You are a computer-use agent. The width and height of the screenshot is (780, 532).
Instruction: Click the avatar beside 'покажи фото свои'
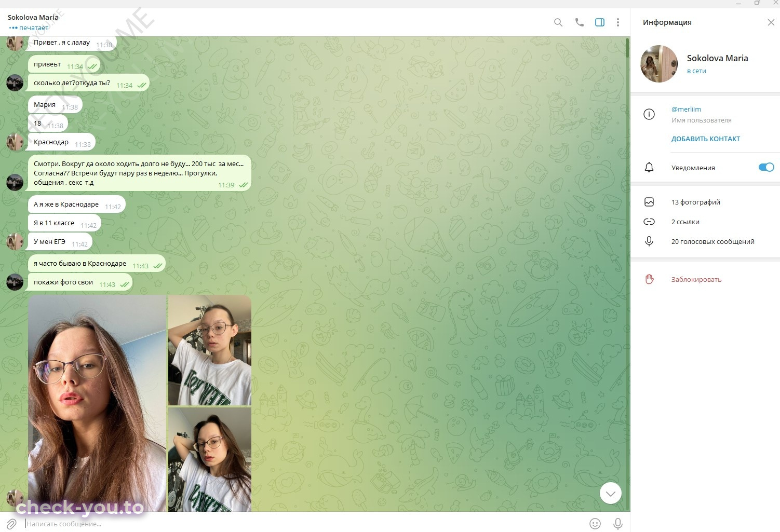coord(15,282)
